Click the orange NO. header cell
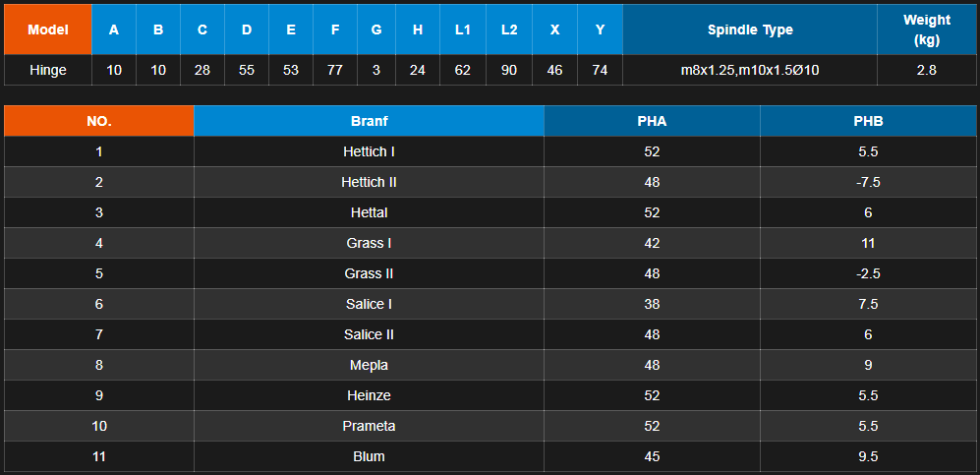 (x=99, y=121)
